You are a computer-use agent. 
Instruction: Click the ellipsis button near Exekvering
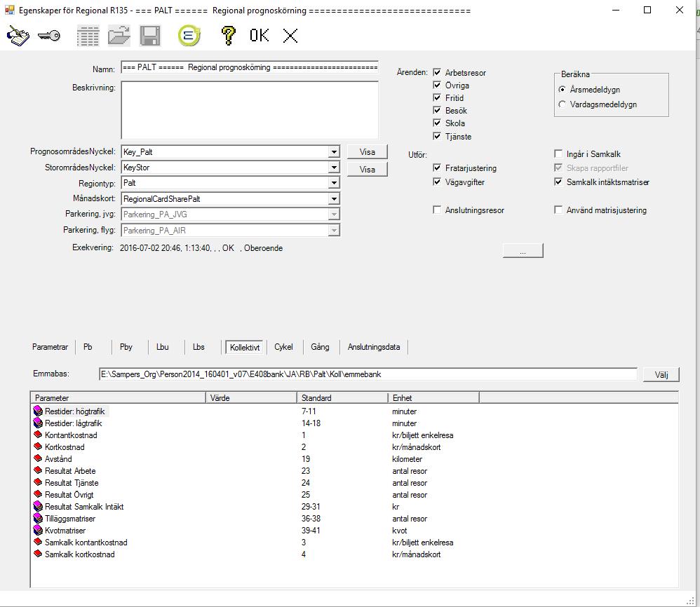point(523,251)
